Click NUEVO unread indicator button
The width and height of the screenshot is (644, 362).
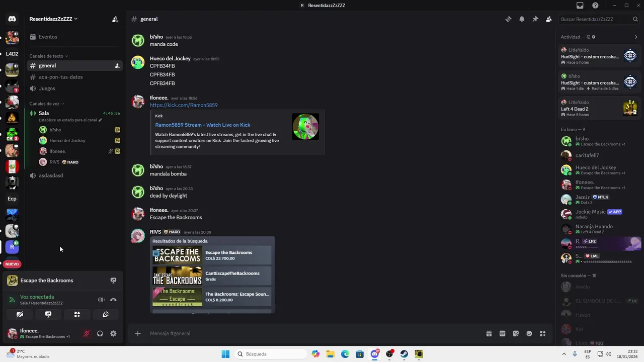click(12, 264)
